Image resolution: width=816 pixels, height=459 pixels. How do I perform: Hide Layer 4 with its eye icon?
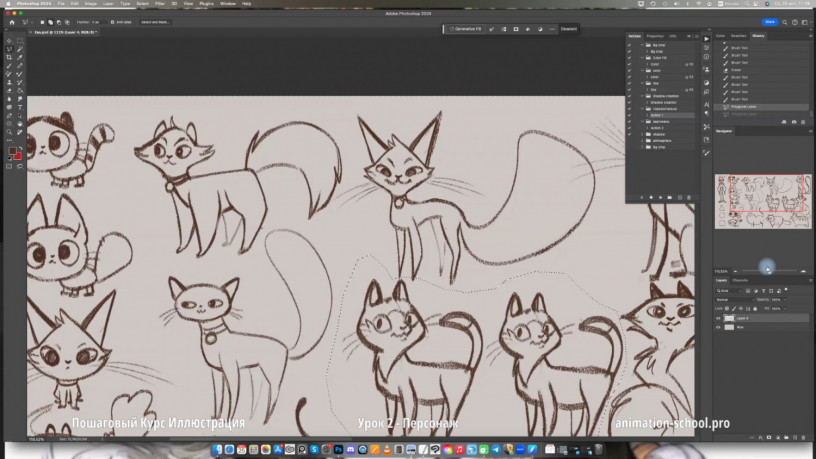[x=719, y=318]
